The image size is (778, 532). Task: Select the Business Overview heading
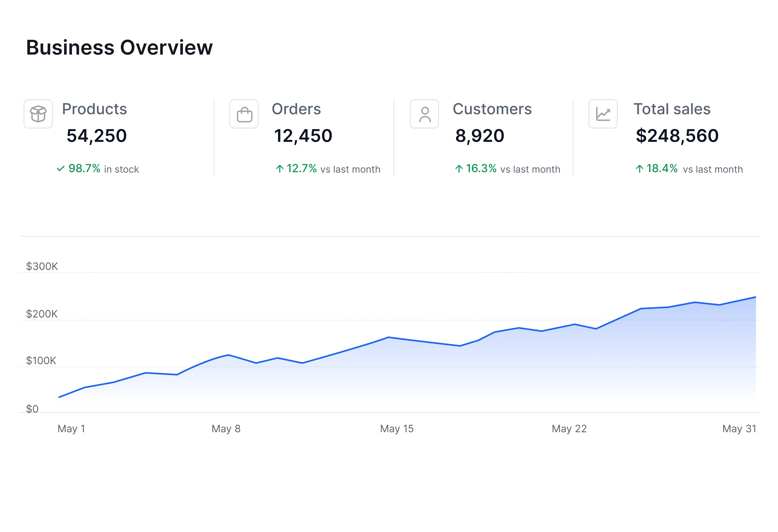pyautogui.click(x=119, y=47)
